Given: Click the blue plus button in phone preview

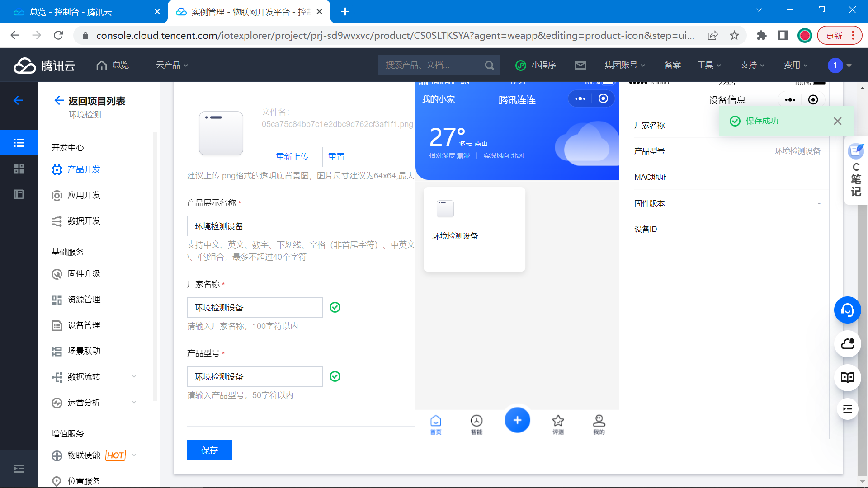Looking at the screenshot, I should (x=517, y=420).
